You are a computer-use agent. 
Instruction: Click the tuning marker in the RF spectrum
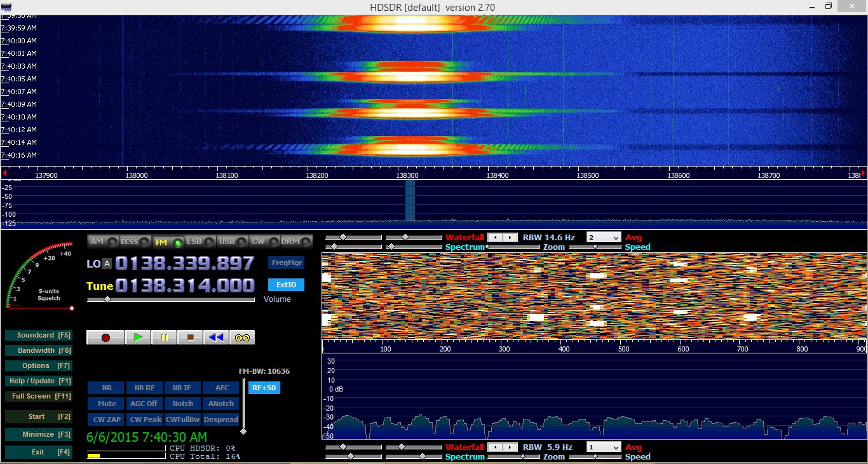410,200
